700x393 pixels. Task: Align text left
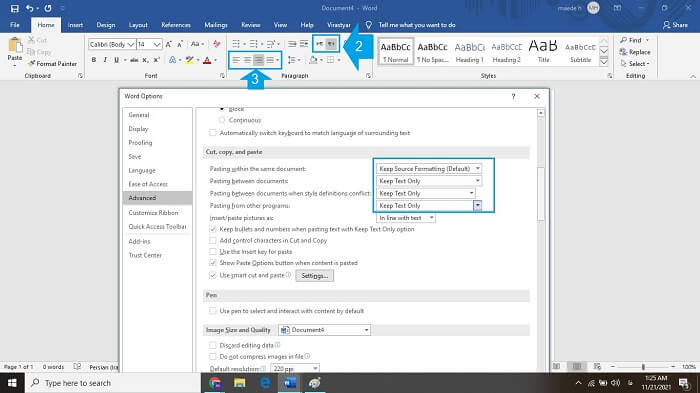236,60
